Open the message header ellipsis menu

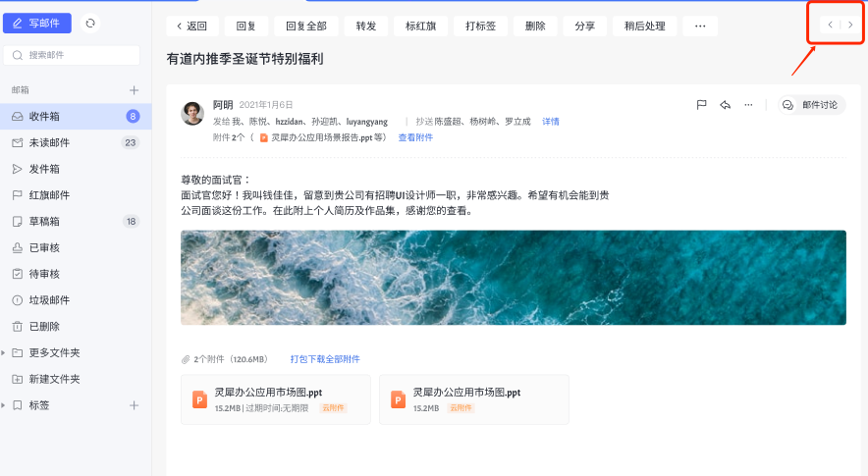click(748, 105)
